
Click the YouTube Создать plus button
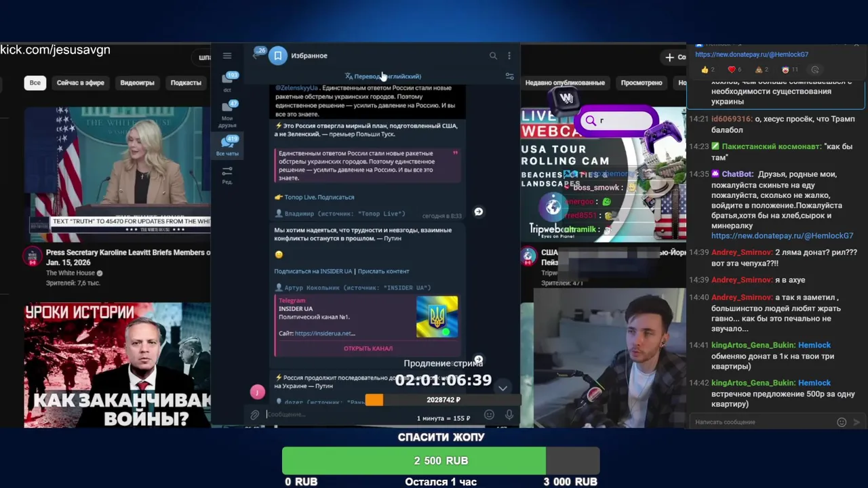[x=673, y=57]
